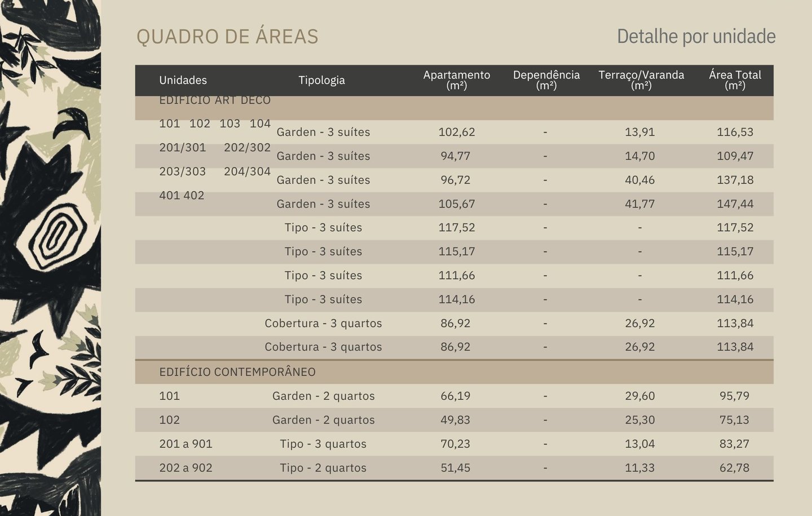
Task: Click the 'Tipo - 2 quartos' typology cell
Action: tap(323, 468)
